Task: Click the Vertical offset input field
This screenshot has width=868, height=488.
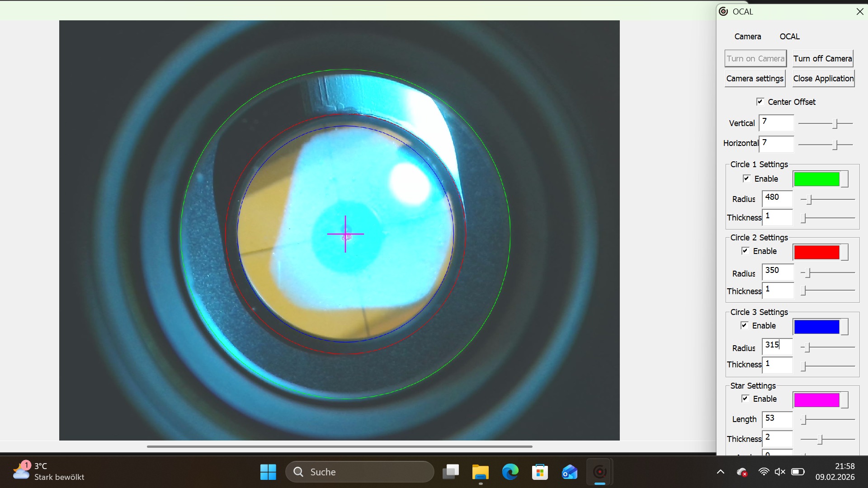Action: [x=776, y=123]
